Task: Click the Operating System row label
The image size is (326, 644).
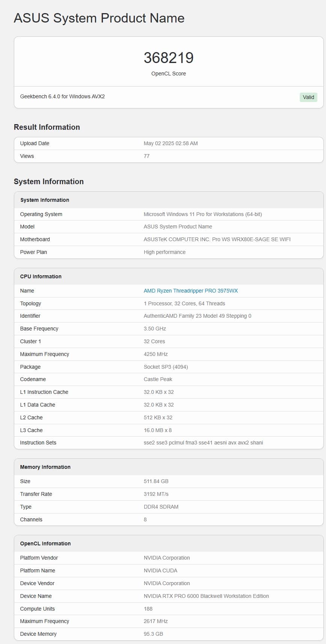Action: [x=41, y=214]
